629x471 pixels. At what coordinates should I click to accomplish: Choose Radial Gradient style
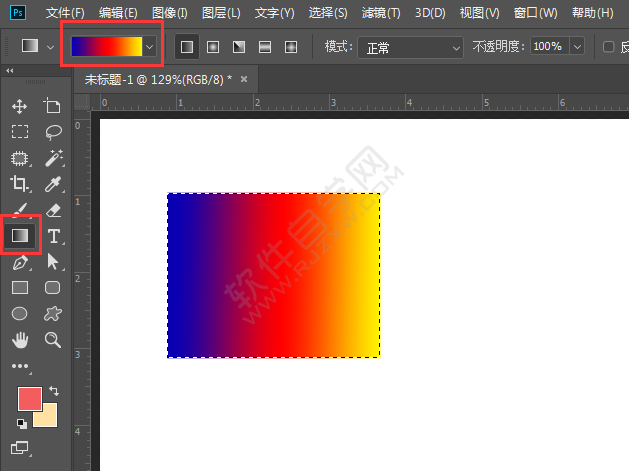213,47
